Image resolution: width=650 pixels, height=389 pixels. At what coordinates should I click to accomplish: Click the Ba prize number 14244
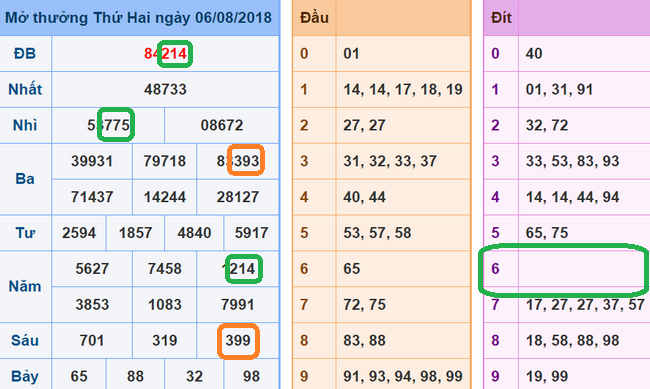click(165, 197)
